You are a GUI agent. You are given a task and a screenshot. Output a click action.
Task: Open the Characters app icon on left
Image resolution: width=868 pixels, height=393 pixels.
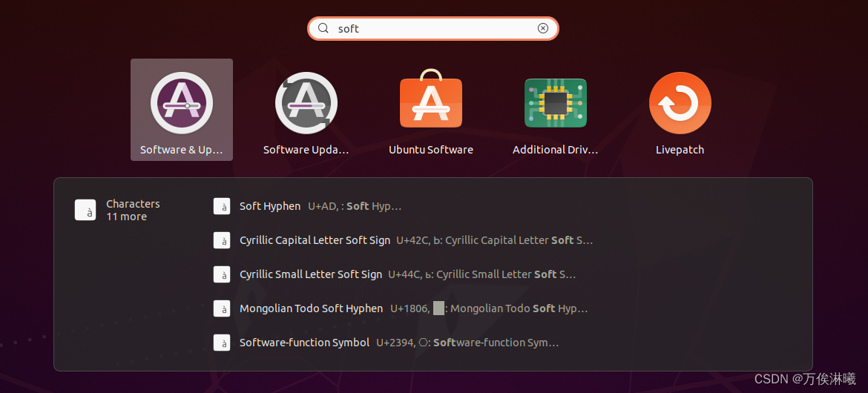point(85,210)
